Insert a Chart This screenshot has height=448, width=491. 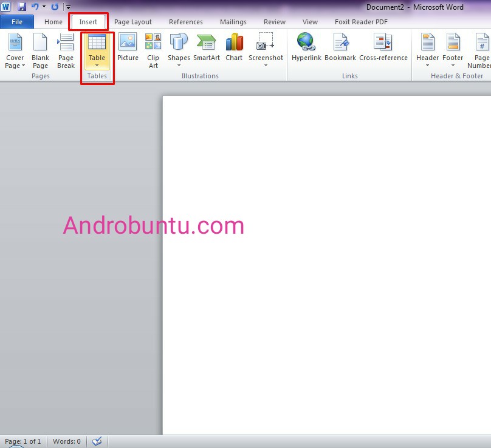point(234,50)
